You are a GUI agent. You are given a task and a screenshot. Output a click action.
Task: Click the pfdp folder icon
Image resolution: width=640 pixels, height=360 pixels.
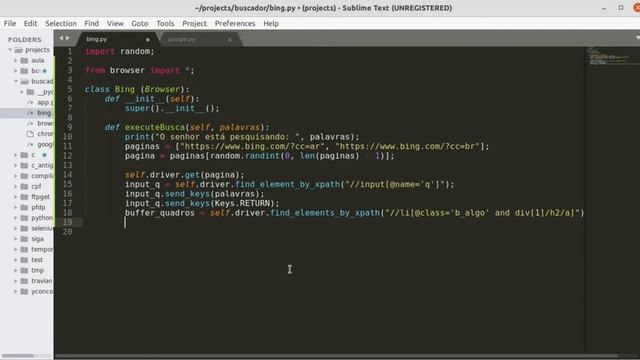pos(24,207)
